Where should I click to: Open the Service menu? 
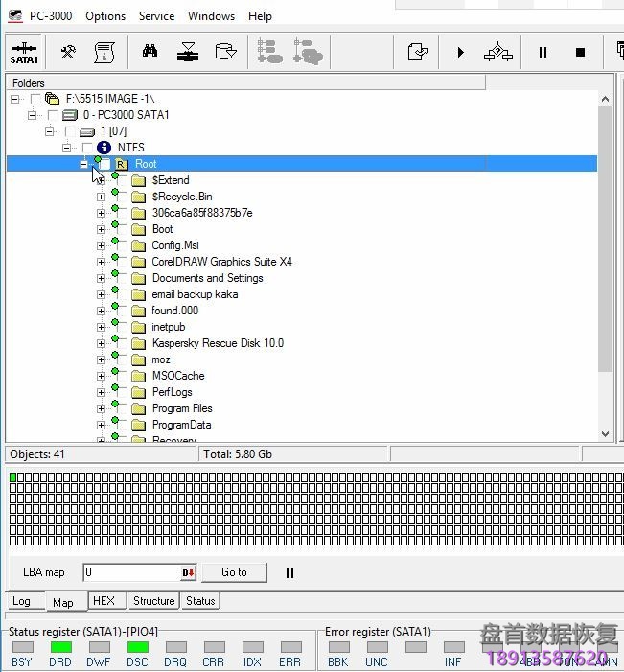(156, 16)
